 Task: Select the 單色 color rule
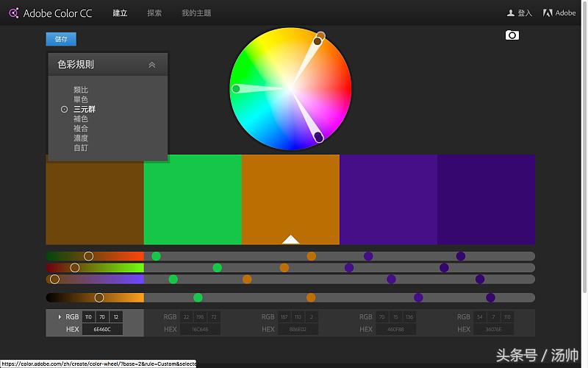click(81, 99)
